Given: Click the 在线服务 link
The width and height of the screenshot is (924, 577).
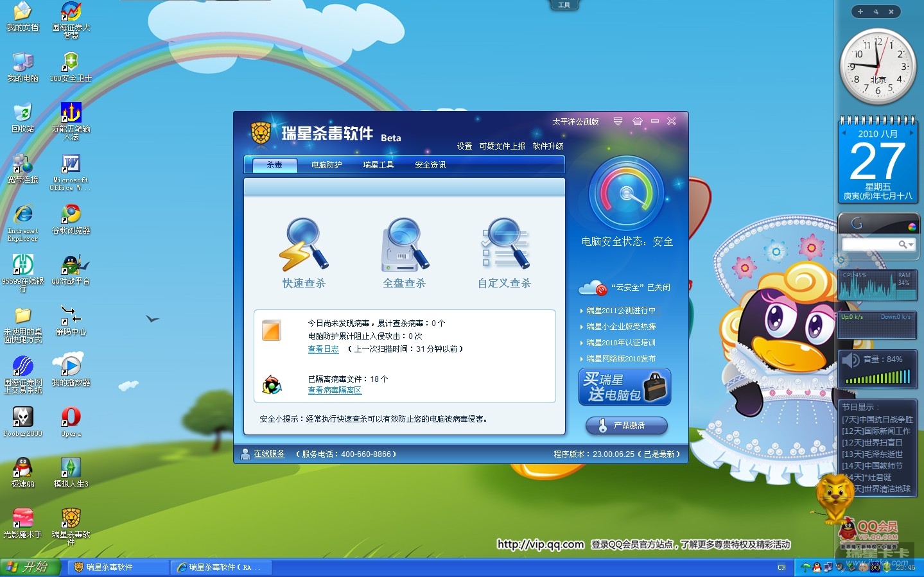Looking at the screenshot, I should [x=269, y=454].
